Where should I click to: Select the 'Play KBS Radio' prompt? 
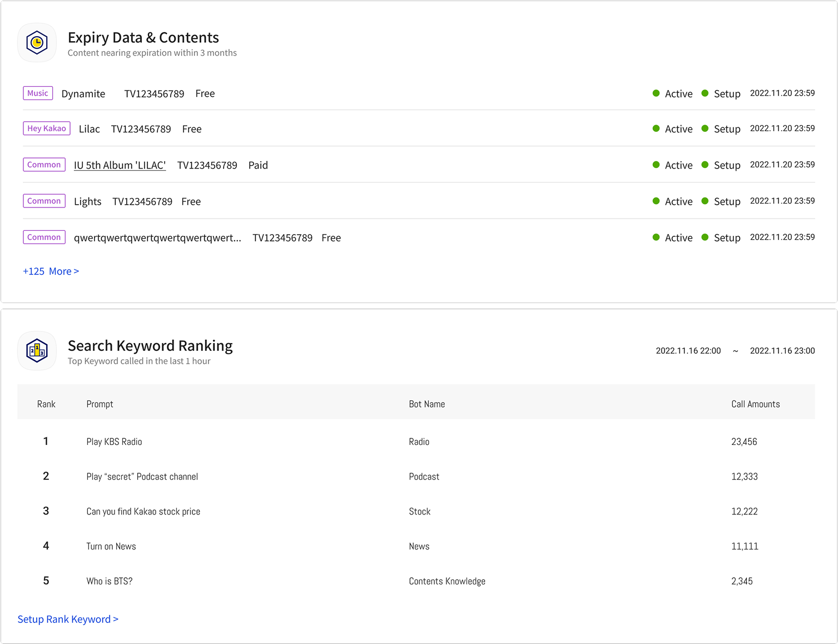[115, 442]
